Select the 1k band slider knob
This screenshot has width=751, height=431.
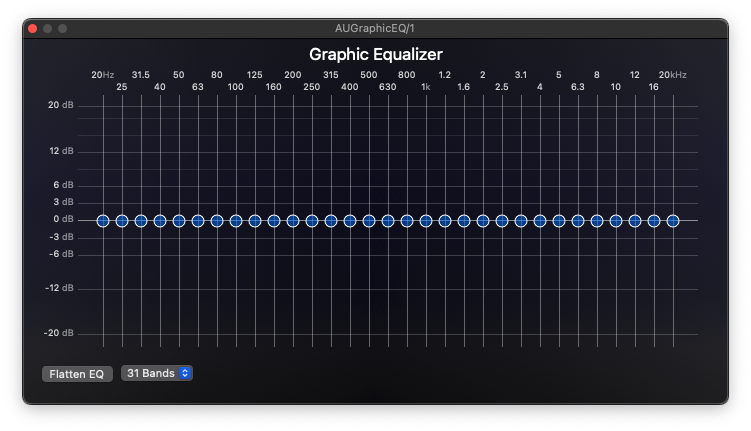point(426,221)
